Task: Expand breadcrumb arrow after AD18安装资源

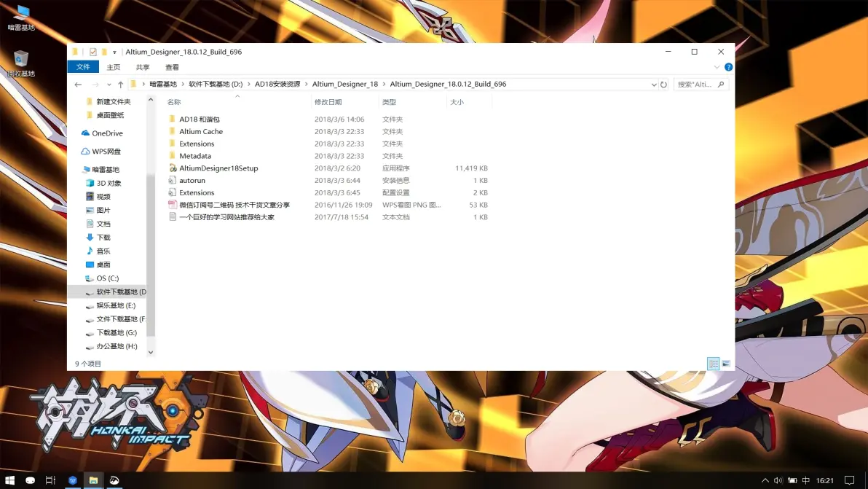Action: pyautogui.click(x=306, y=85)
